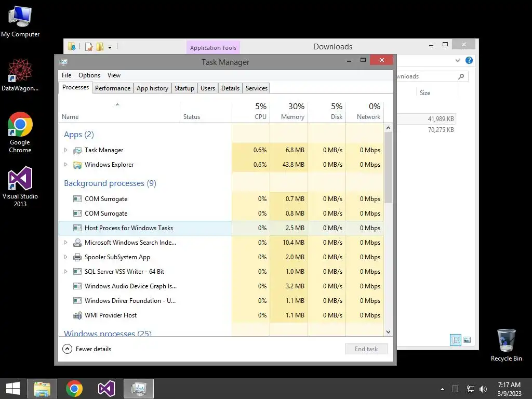Switch to the Details tab
Screen dimensions: 532x399
coord(230,88)
